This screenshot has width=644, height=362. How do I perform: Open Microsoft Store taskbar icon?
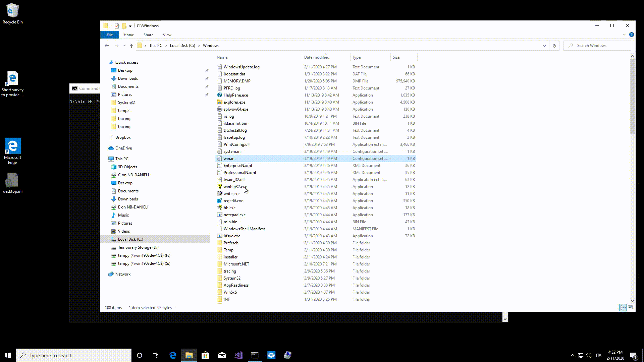(x=205, y=355)
